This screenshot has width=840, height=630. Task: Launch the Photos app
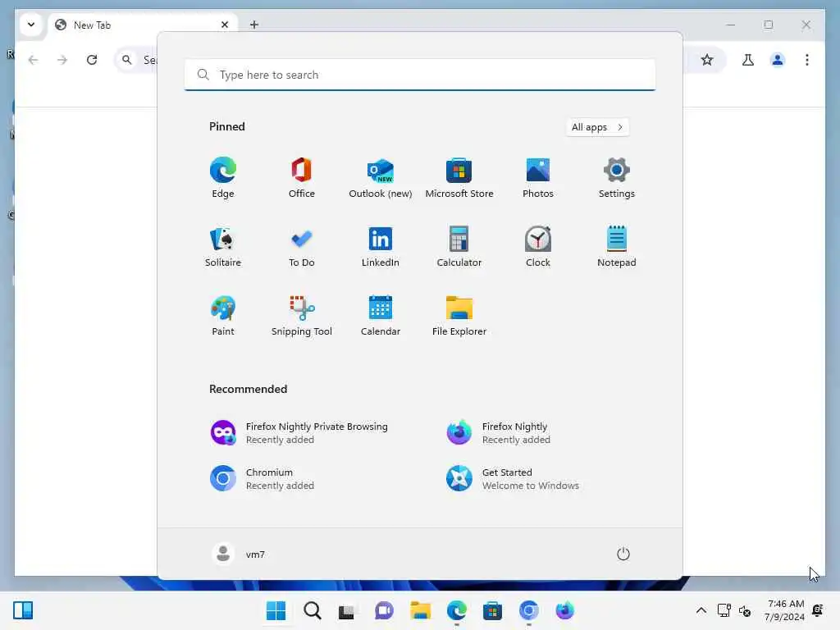(538, 178)
